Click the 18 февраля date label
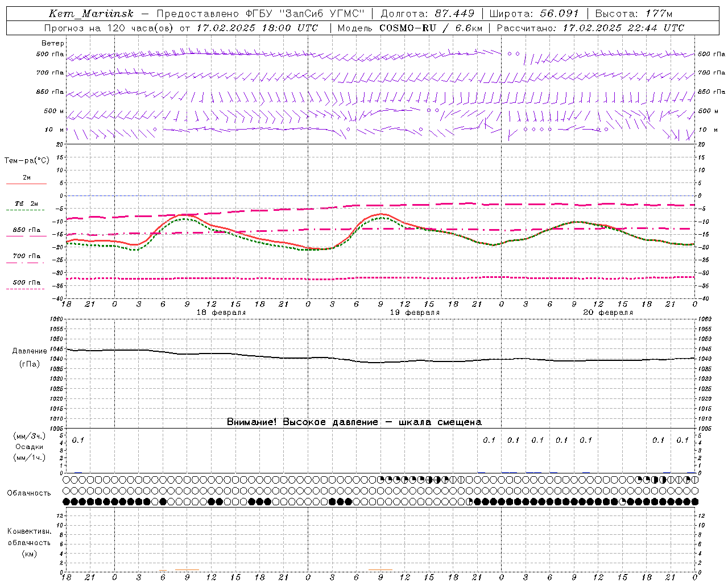 click(221, 313)
